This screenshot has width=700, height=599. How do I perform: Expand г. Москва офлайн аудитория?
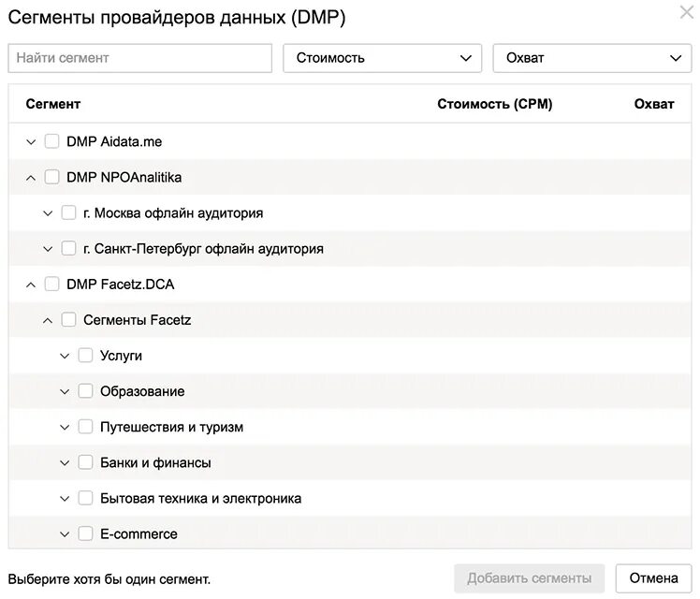click(x=48, y=213)
